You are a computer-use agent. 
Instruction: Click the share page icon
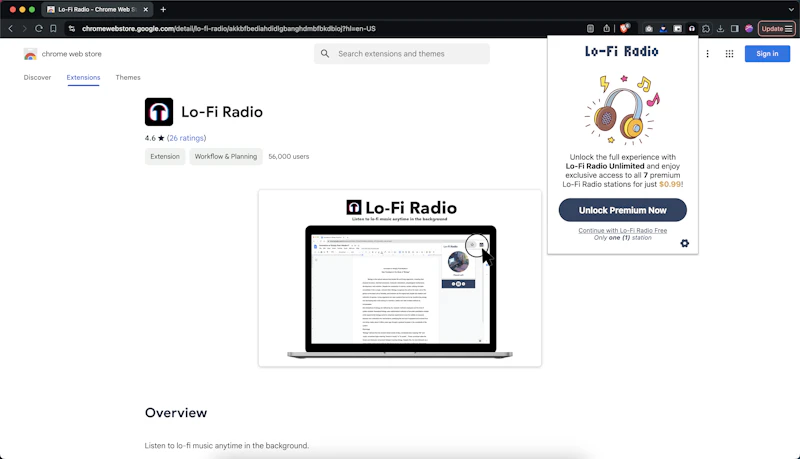606,29
